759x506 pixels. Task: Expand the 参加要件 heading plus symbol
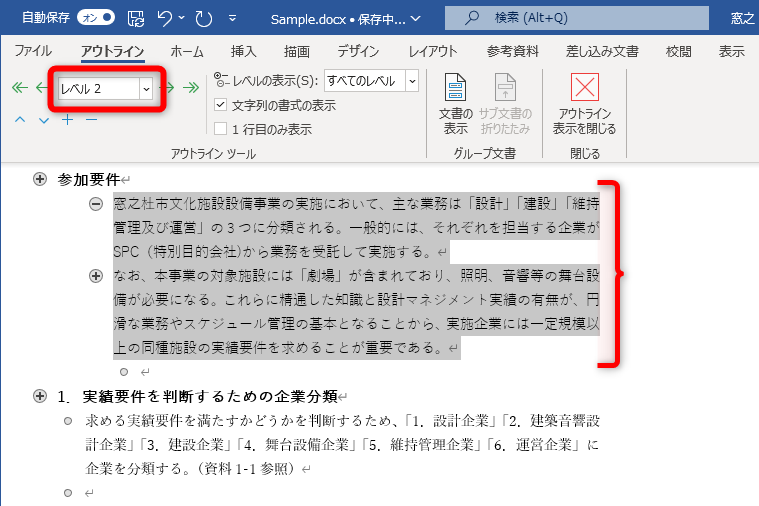pos(40,179)
